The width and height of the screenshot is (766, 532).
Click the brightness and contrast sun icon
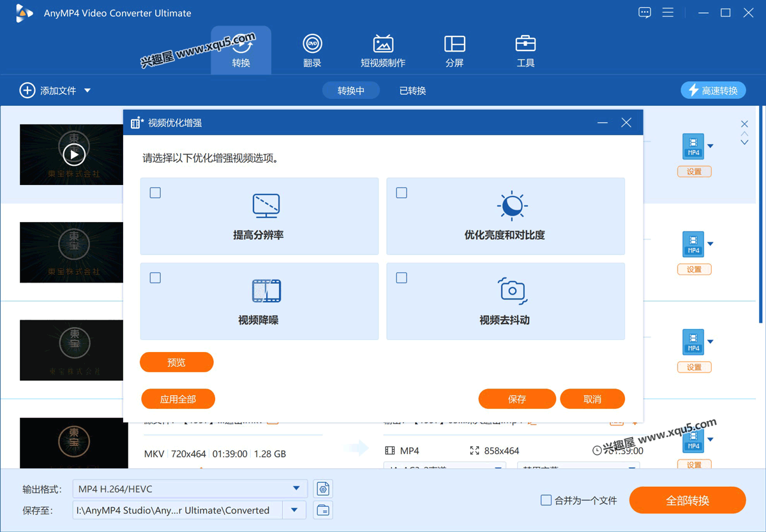point(512,205)
